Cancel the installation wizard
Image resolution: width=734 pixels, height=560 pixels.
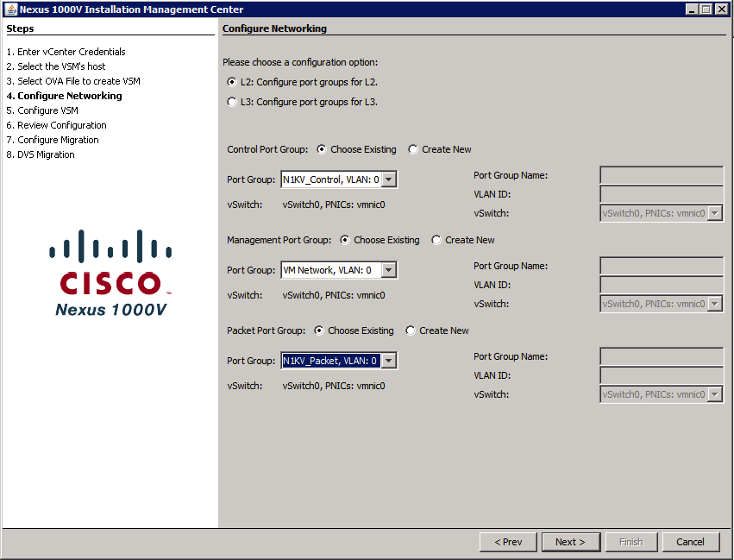tap(690, 542)
